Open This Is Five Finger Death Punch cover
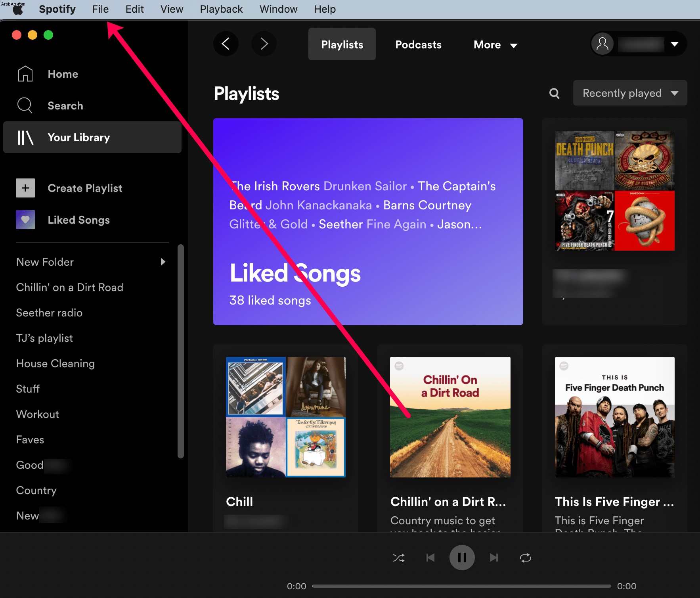 [614, 417]
